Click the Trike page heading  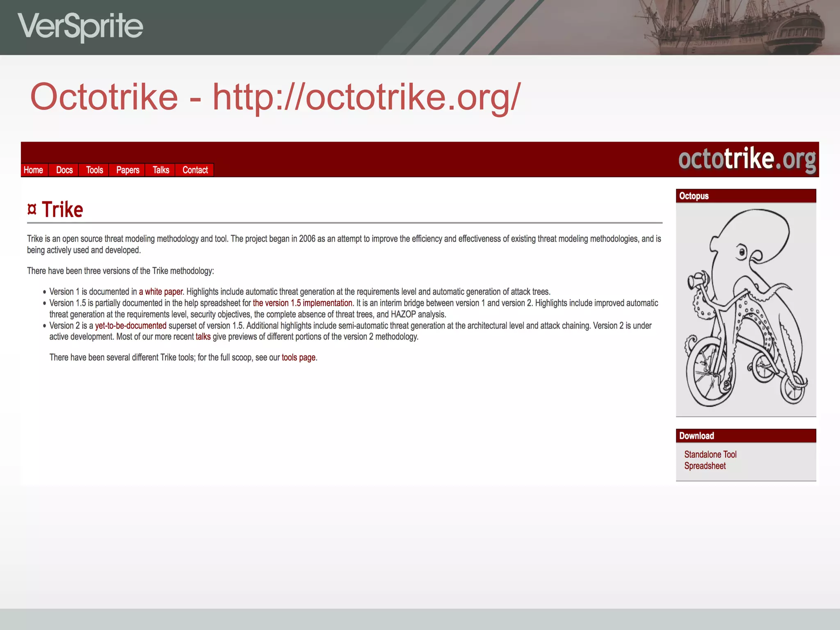tap(62, 210)
